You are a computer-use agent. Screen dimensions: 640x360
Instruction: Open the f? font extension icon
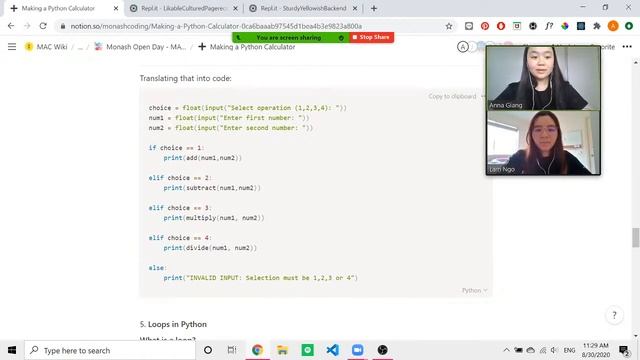click(x=549, y=26)
